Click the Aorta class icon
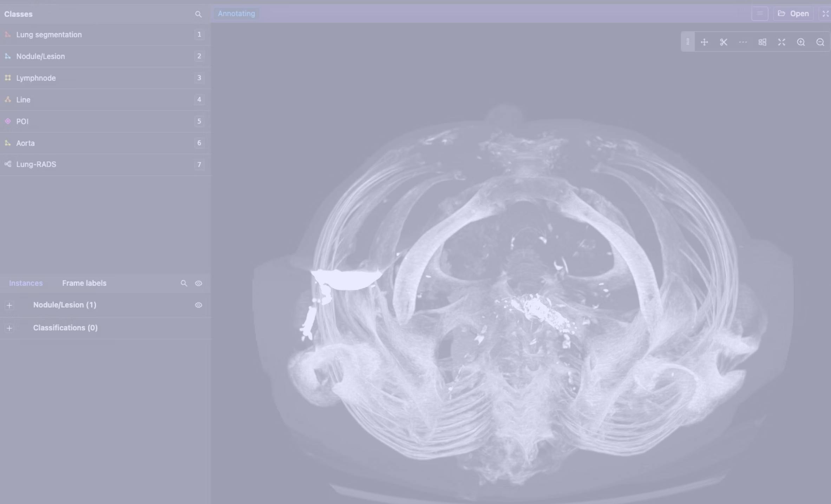The height and width of the screenshot is (504, 831). coord(8,143)
